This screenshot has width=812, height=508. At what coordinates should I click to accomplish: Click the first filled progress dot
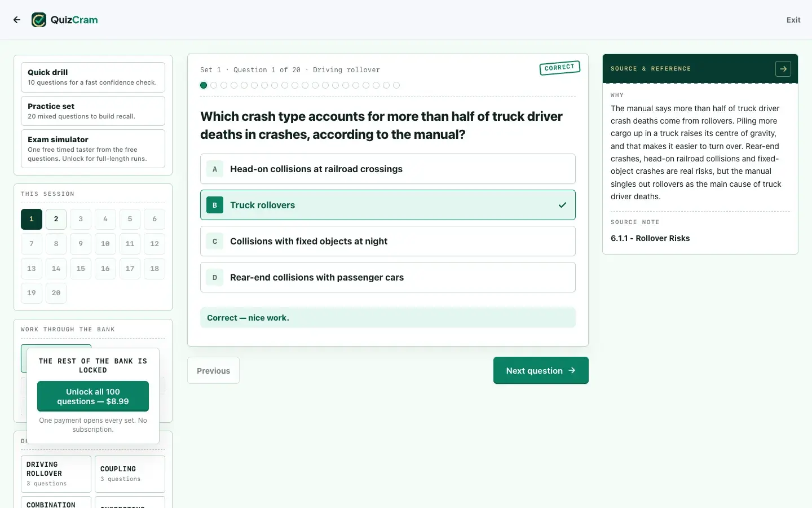click(x=204, y=85)
